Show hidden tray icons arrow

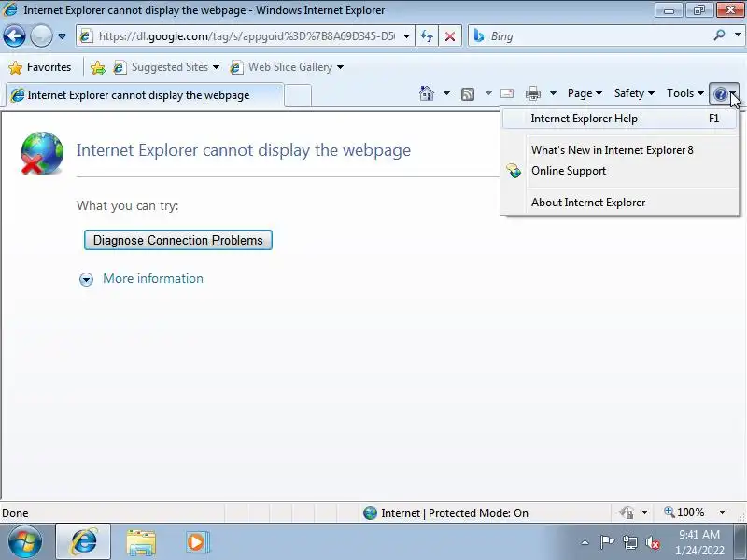(585, 542)
